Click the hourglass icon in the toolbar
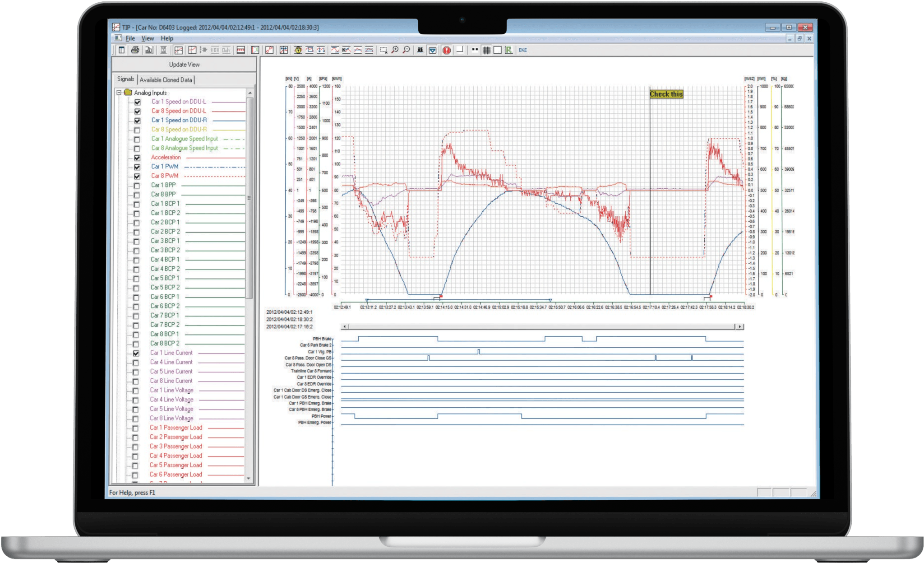The height and width of the screenshot is (563, 924). (163, 50)
